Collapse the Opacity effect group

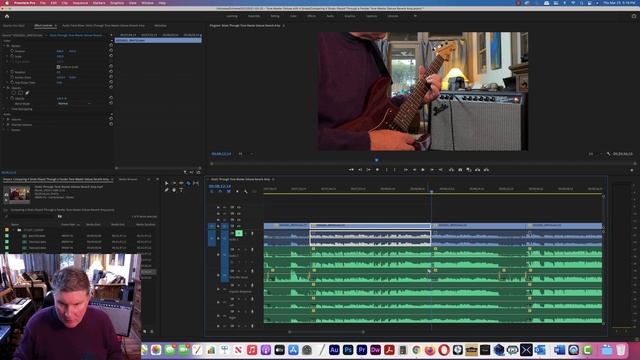pyautogui.click(x=4, y=88)
